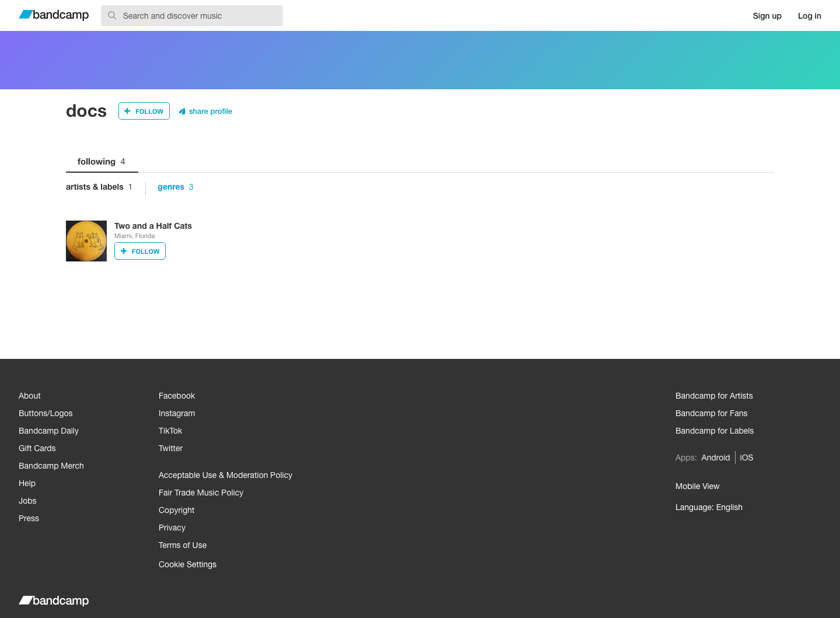Screen dimensions: 840x618
Task: Open the iOS app link
Action: 747,458
